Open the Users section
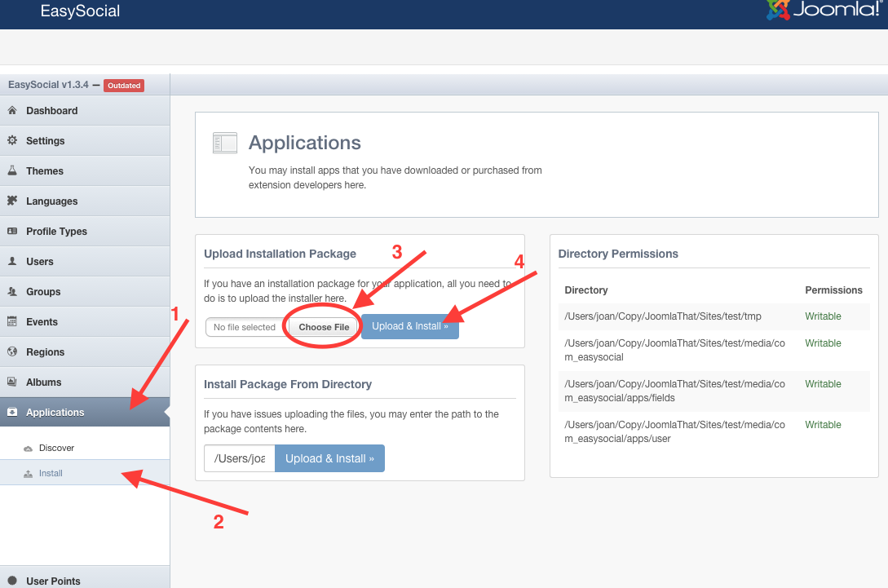Image resolution: width=888 pixels, height=588 pixels. [x=85, y=261]
